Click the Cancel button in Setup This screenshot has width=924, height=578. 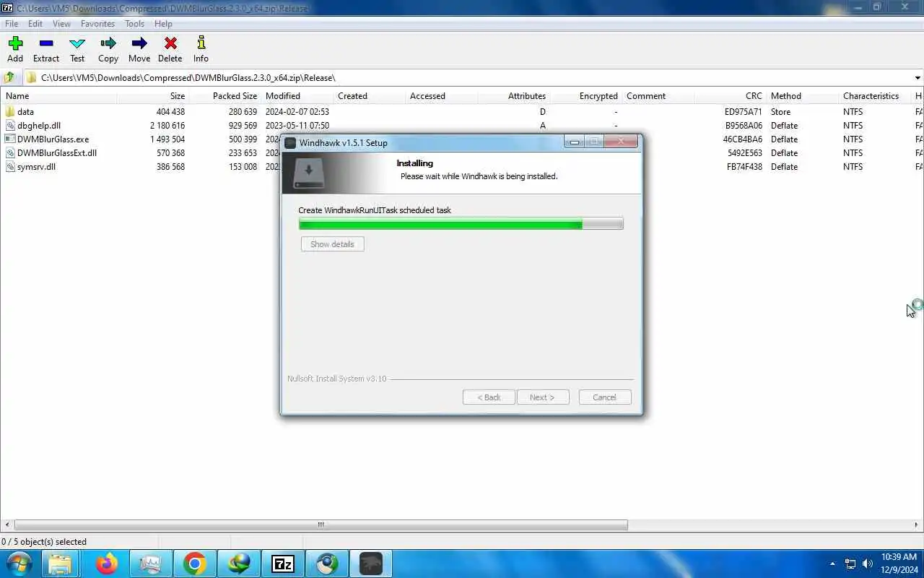pyautogui.click(x=605, y=397)
